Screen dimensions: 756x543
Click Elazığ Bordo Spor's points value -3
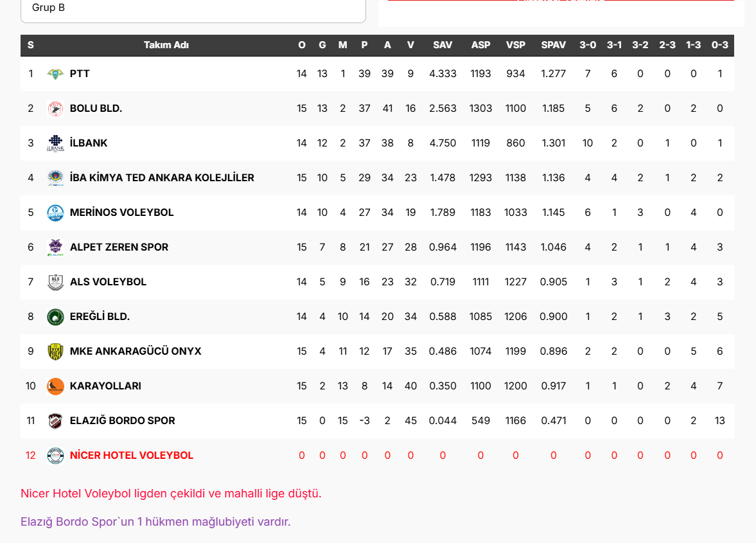tap(364, 421)
